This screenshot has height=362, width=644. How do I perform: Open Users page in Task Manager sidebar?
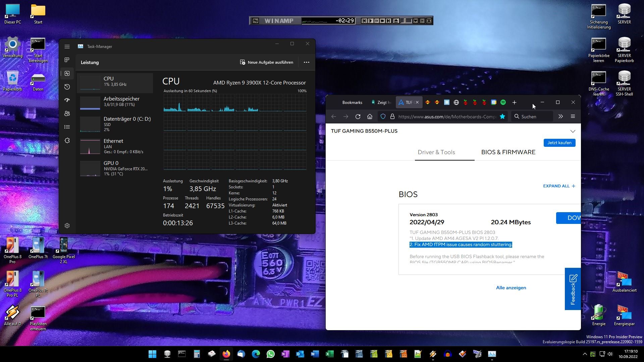[67, 114]
